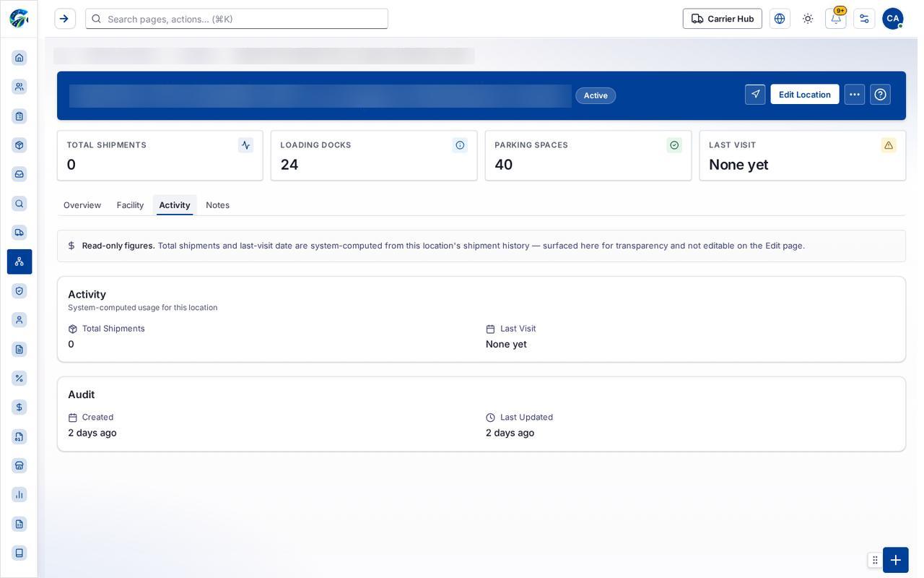Expand the sidebar with the arrow button

pyautogui.click(x=64, y=19)
